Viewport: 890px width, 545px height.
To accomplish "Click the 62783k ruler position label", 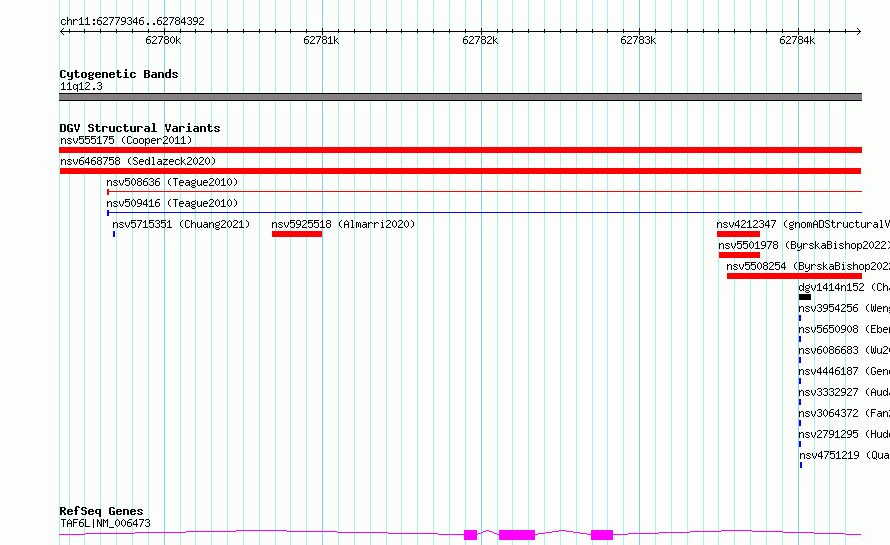I will 638,40.
